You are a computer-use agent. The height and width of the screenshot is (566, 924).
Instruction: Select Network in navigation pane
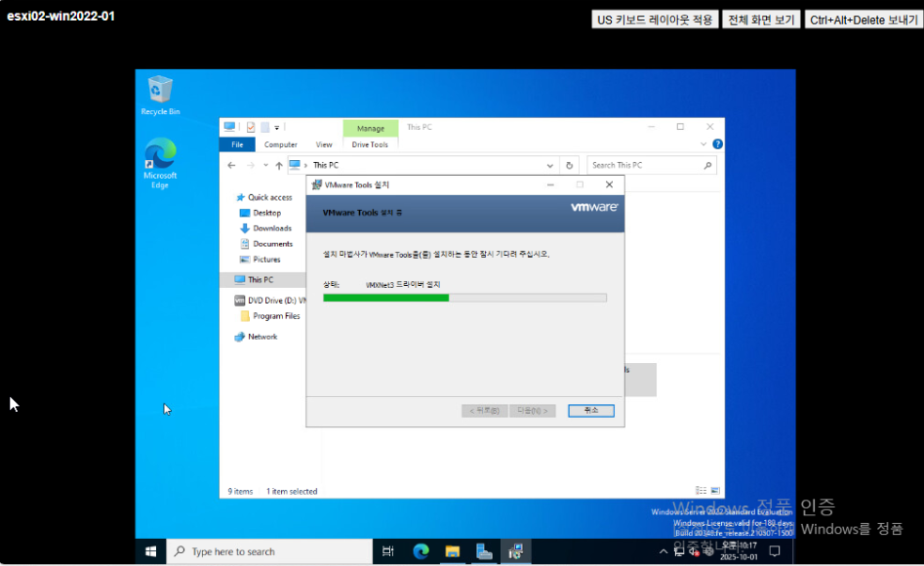[256, 337]
